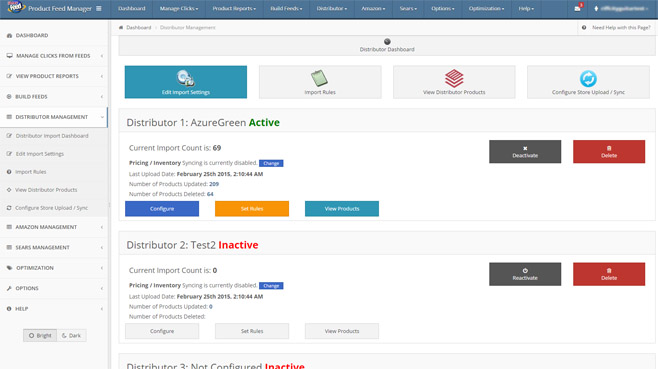
Task: Click the View Product Reports edit icon
Action: pyautogui.click(x=9, y=76)
